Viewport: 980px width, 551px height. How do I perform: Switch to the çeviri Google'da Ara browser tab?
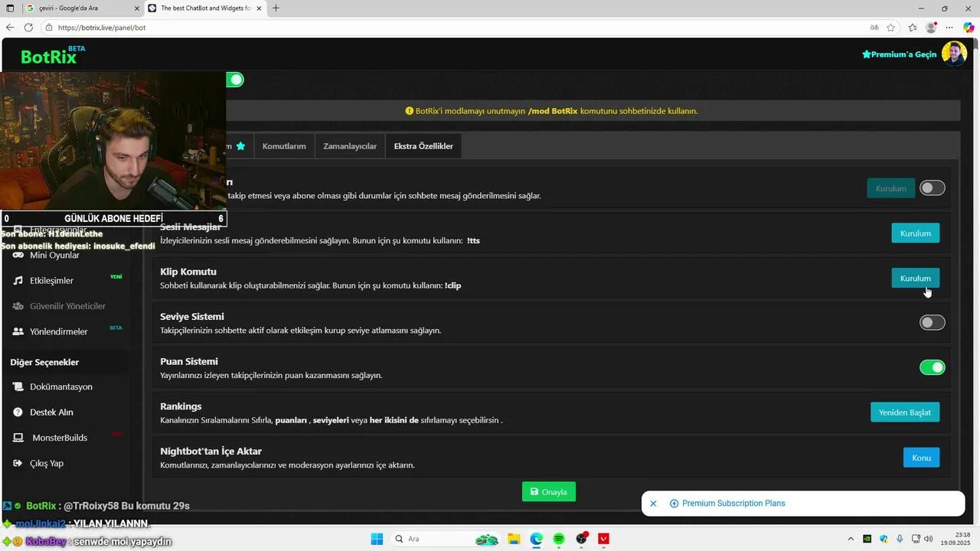click(x=82, y=8)
